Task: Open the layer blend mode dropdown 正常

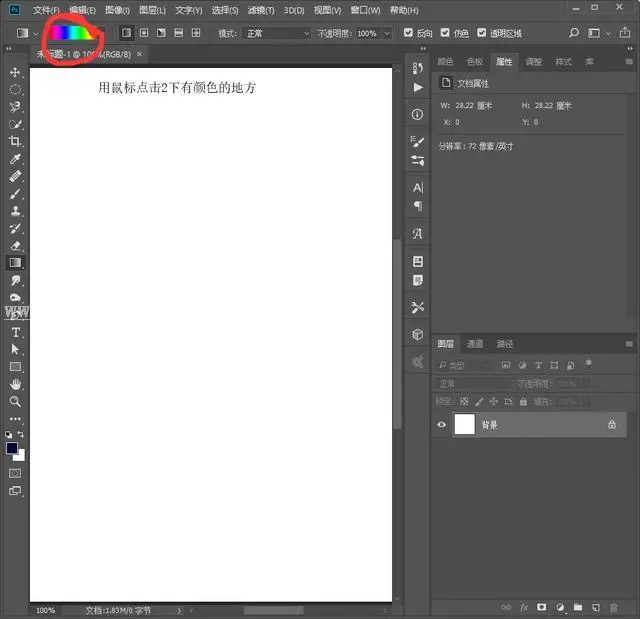Action: coord(474,384)
